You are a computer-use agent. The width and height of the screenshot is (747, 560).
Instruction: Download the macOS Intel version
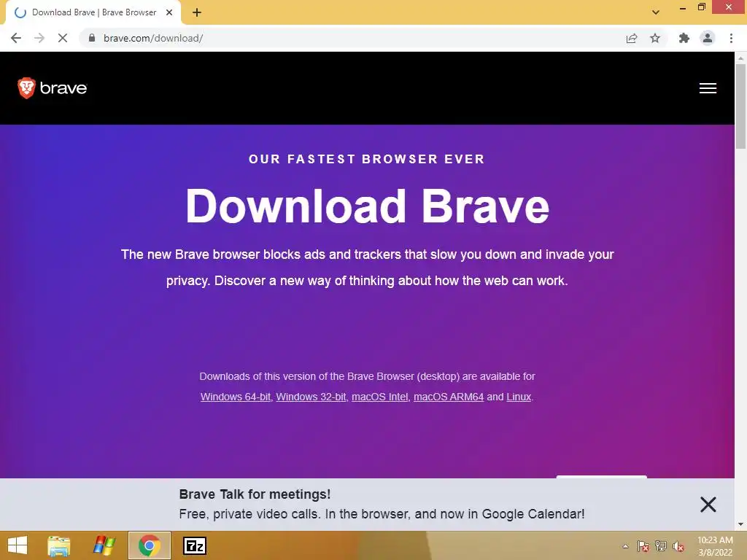coord(379,397)
